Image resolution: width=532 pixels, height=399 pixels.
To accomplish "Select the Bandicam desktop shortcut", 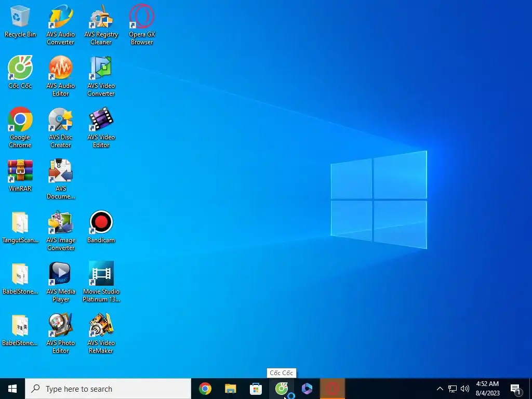I will [x=101, y=227].
